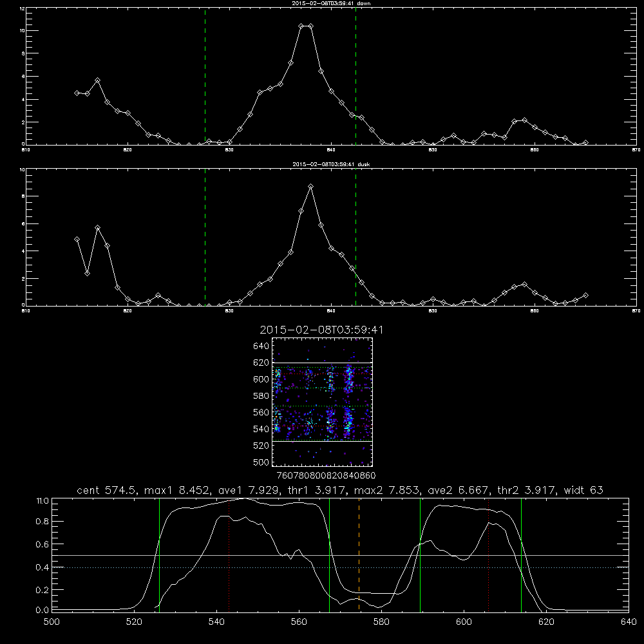Click x-axis label 640 on the bottom plot
The height and width of the screenshot is (644, 644).
[629, 622]
